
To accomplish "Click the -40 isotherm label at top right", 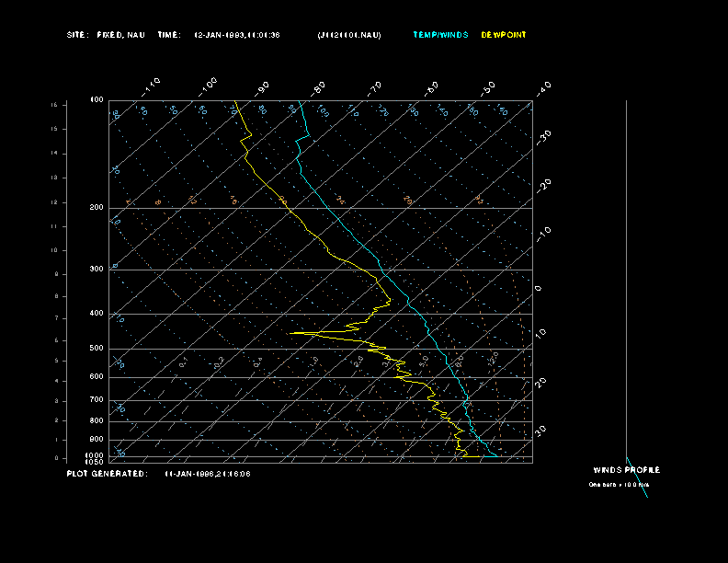I will tap(543, 88).
